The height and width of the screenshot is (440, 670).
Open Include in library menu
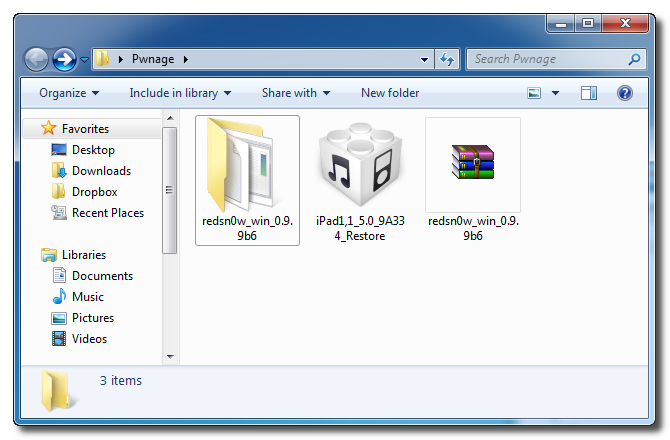[180, 93]
